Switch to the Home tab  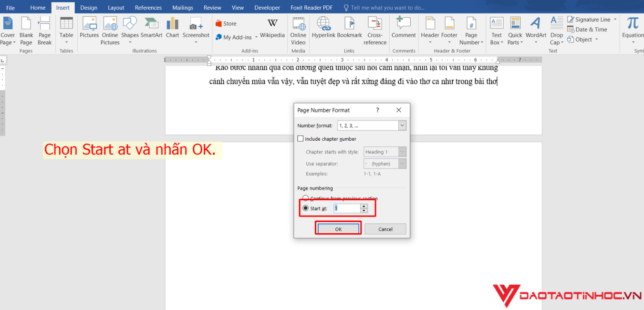coord(38,8)
